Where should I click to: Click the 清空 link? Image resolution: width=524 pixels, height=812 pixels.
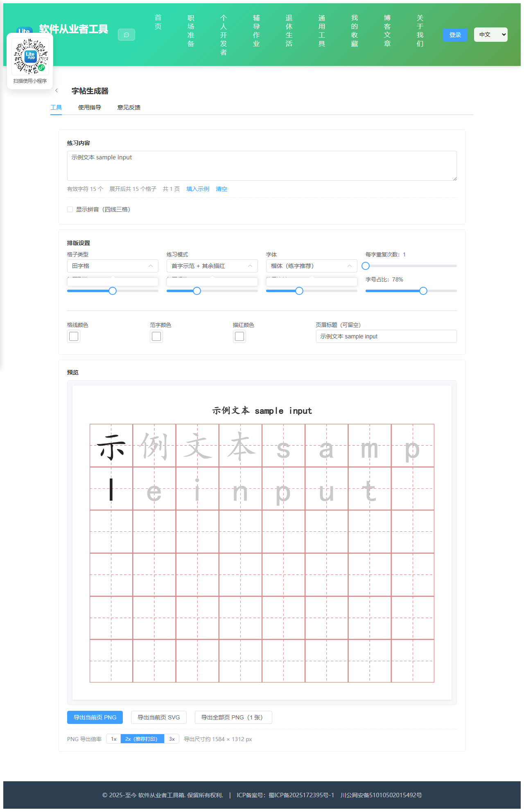pyautogui.click(x=221, y=189)
